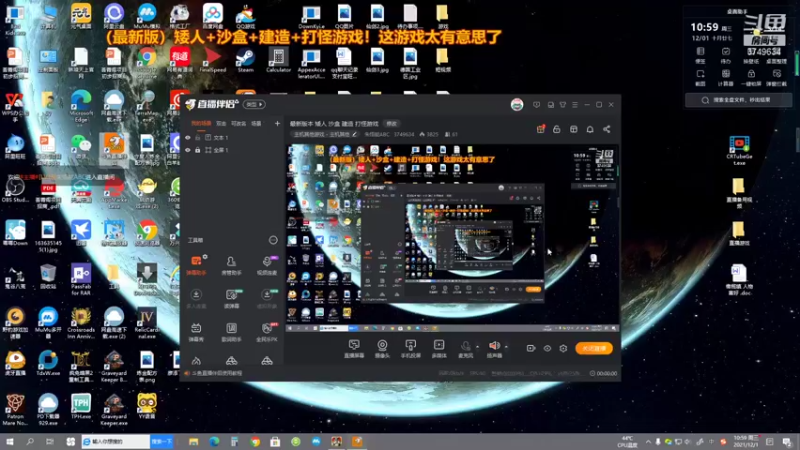The image size is (800, 450).
Task: Open File Explorer from the taskbar
Action: point(193,442)
